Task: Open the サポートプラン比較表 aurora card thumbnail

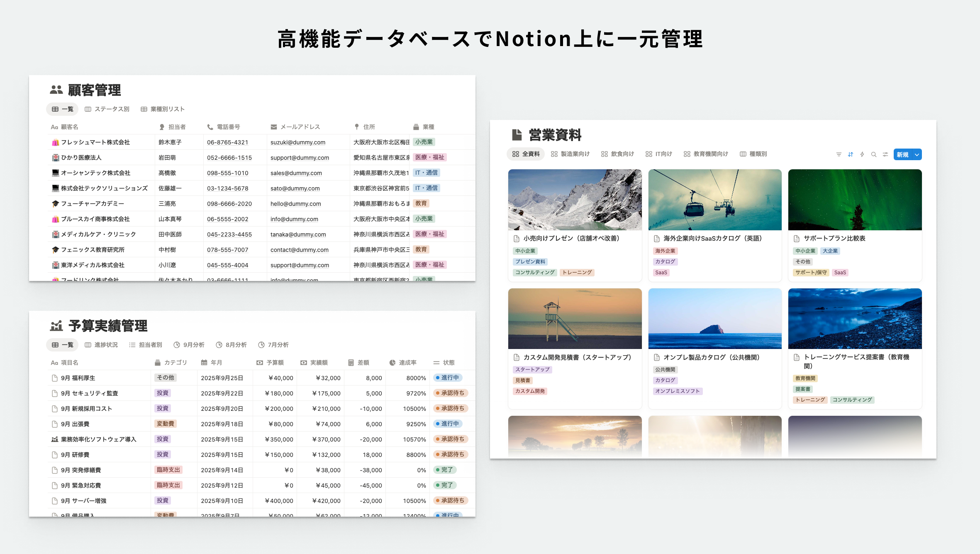Action: tap(855, 200)
